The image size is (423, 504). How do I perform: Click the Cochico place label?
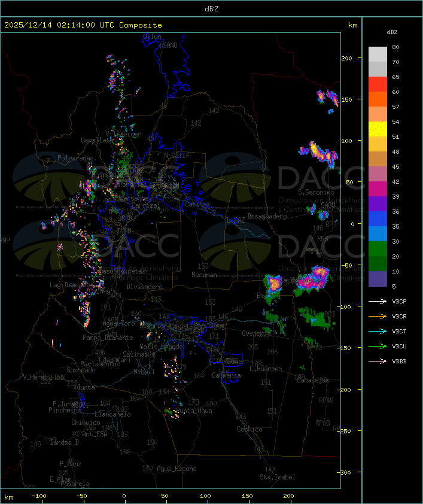(x=249, y=429)
